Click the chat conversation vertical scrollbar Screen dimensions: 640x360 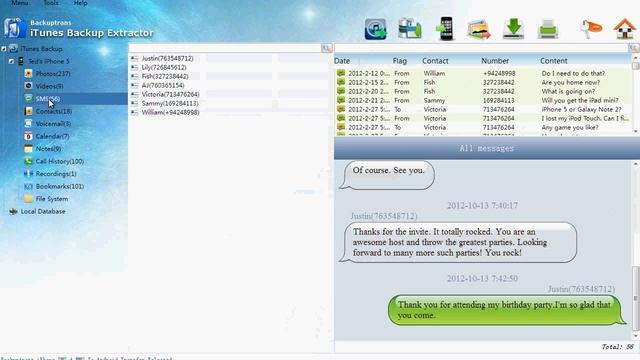coord(636,250)
